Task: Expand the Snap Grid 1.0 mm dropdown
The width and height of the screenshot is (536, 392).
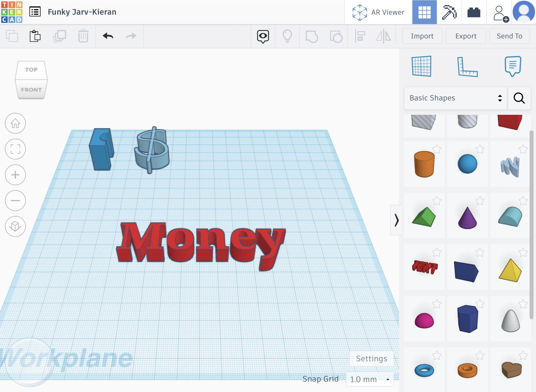Action: click(370, 379)
